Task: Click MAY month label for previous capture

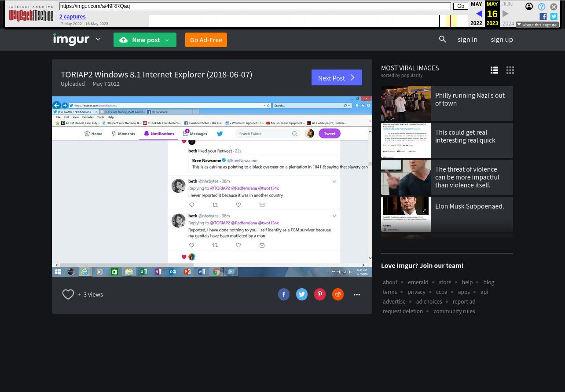Action: click(x=476, y=4)
